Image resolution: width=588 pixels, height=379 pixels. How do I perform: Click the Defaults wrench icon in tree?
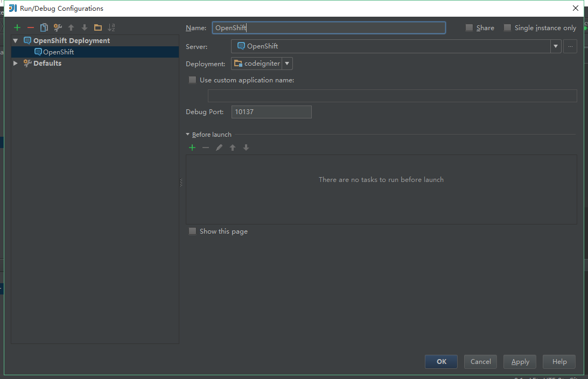27,64
